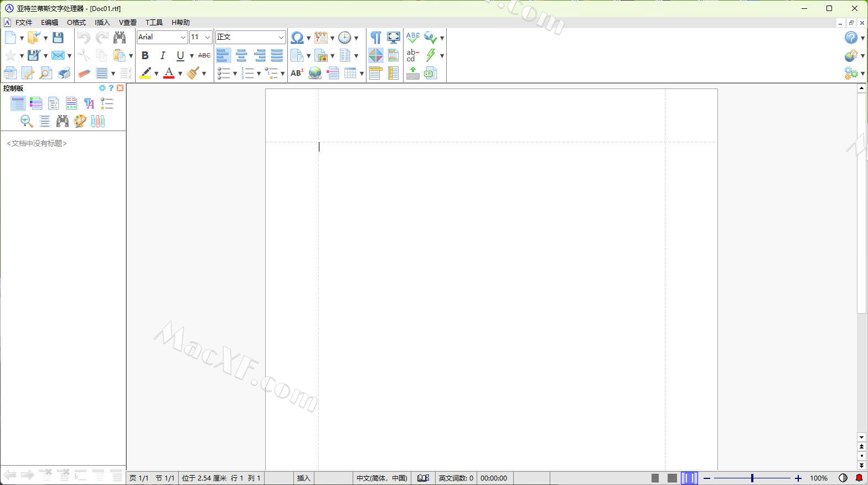The height and width of the screenshot is (485, 868).
Task: Click the format painter brush icon
Action: 193,73
